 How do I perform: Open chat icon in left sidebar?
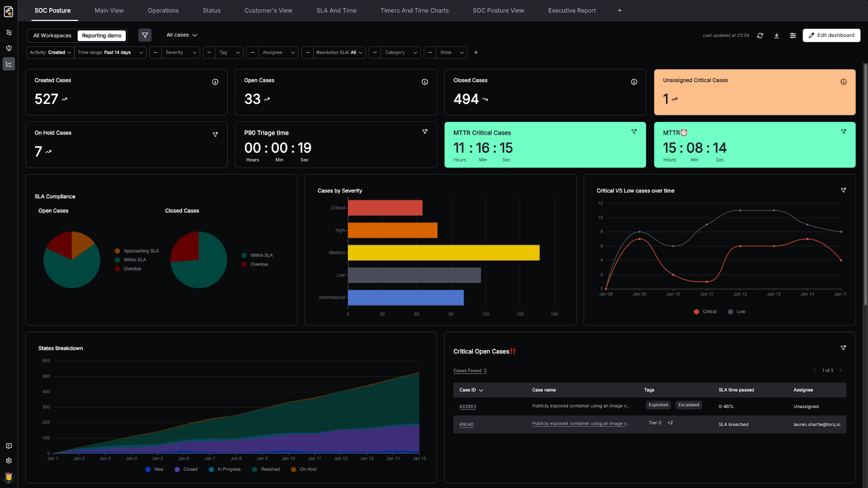point(9,446)
